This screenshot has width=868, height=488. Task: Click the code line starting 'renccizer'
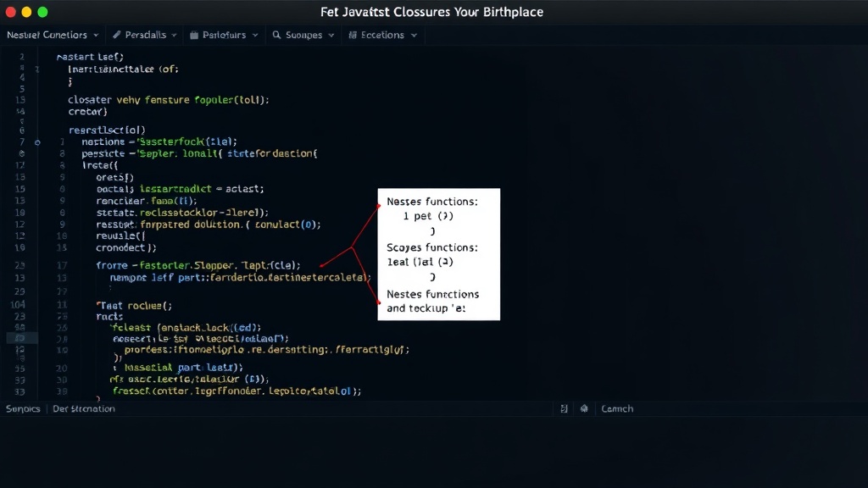(146, 201)
